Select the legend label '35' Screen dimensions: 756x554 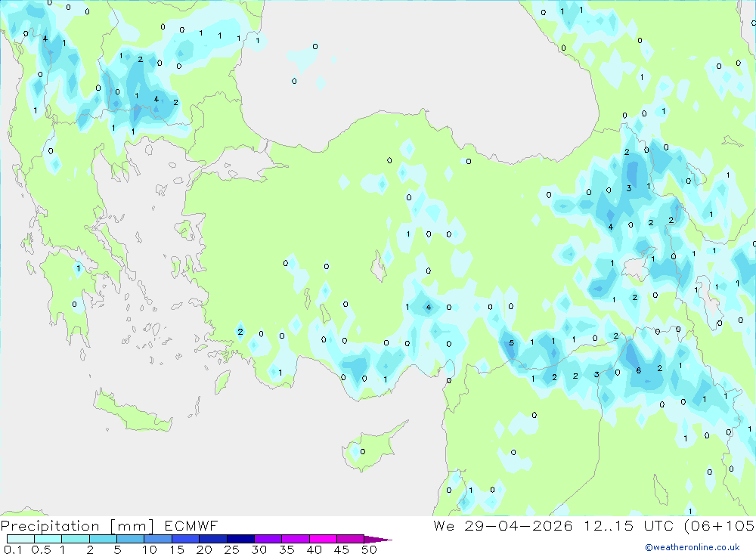287,549
